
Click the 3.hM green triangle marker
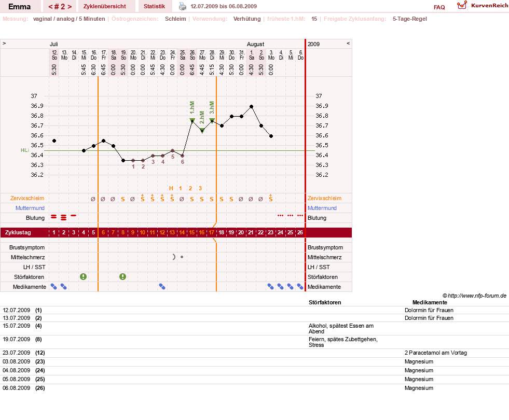212,121
